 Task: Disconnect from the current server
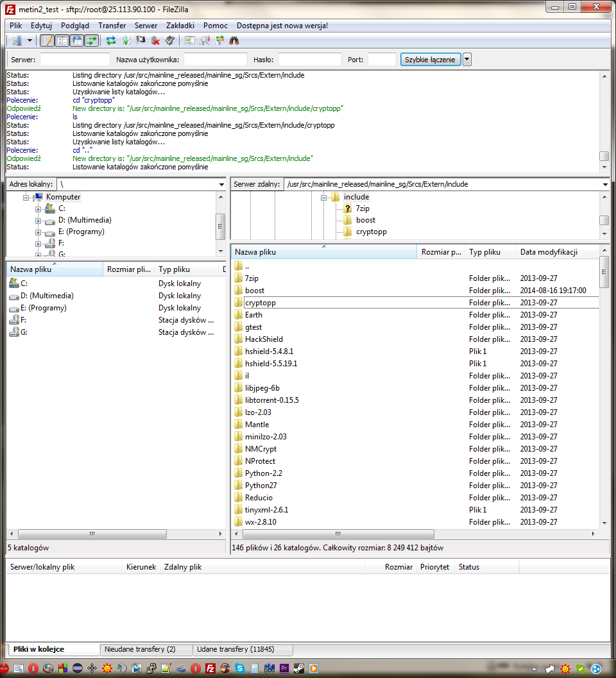tap(155, 40)
